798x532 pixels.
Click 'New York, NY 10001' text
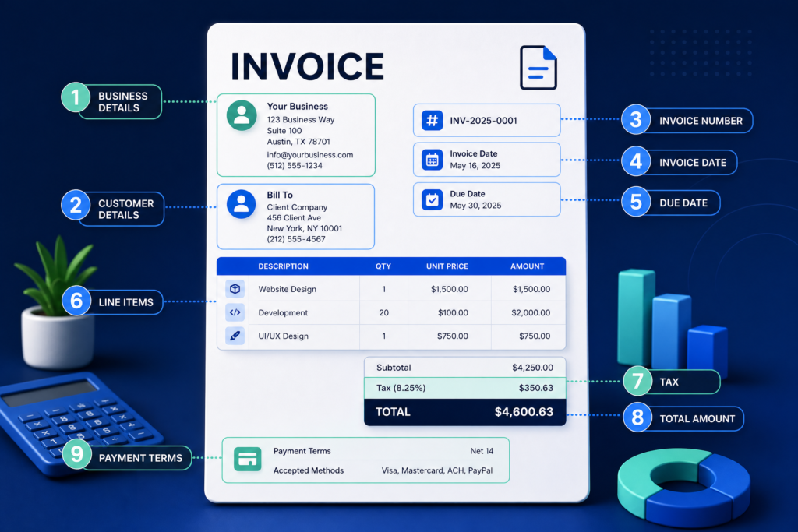pos(305,228)
